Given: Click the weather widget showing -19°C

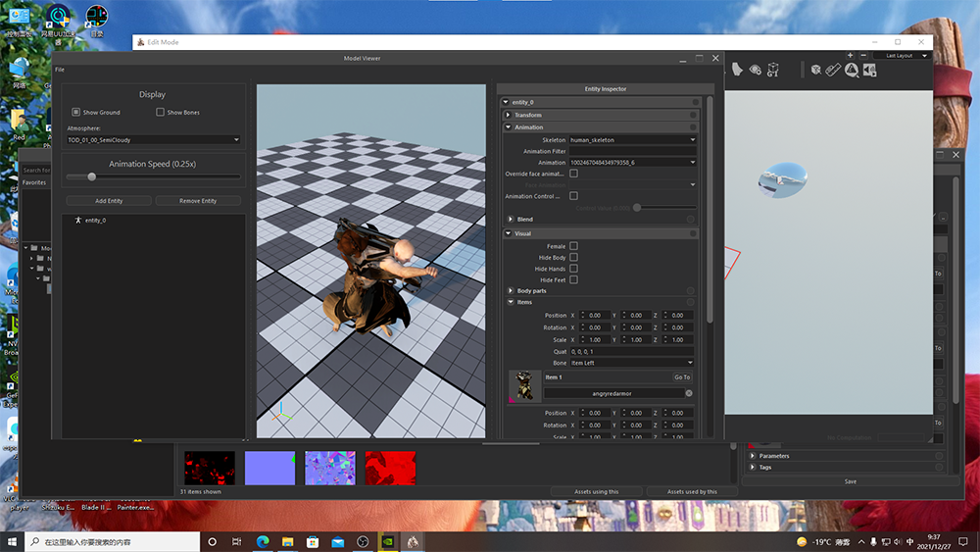Looking at the screenshot, I should tap(823, 541).
